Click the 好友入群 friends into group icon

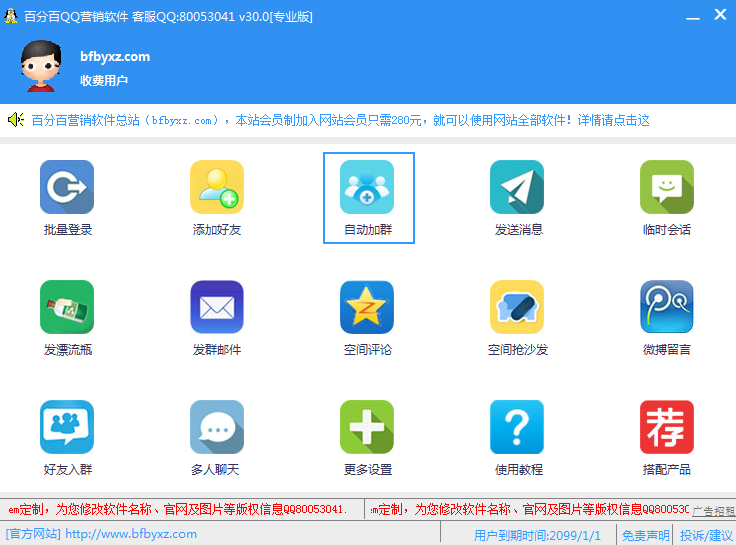coord(67,427)
